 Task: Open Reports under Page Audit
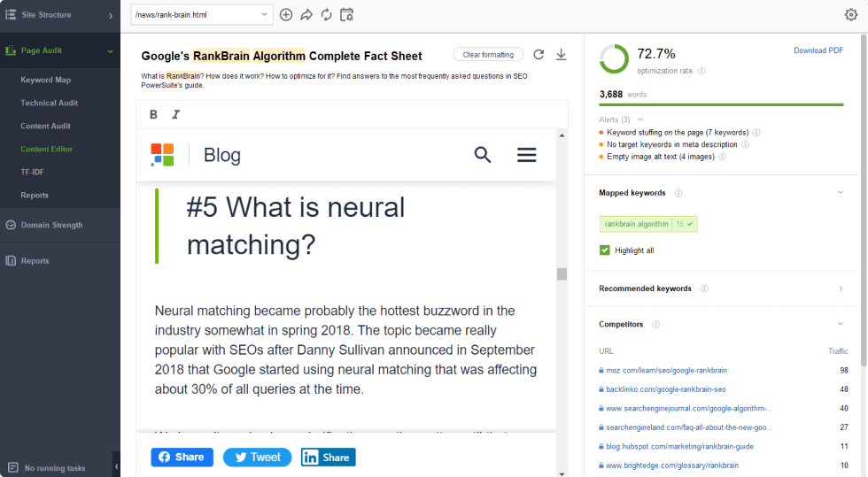click(35, 196)
